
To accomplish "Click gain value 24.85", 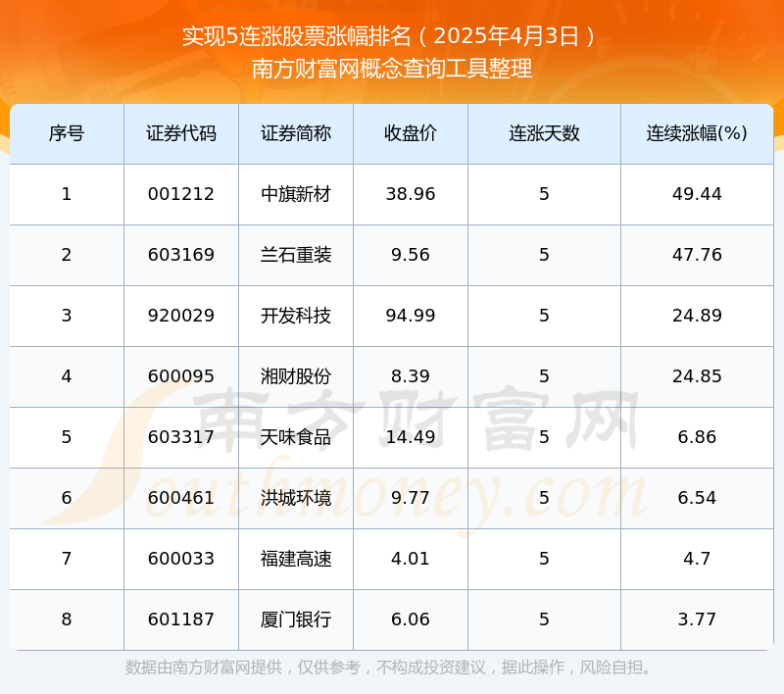I will pos(697,376).
